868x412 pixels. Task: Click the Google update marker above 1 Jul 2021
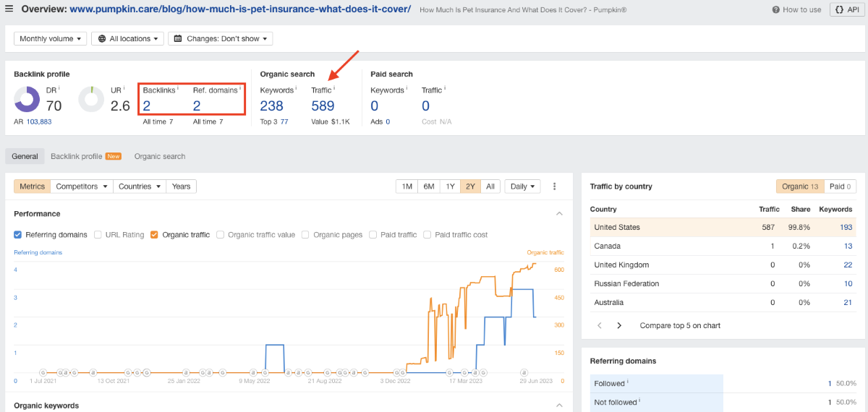tap(43, 373)
